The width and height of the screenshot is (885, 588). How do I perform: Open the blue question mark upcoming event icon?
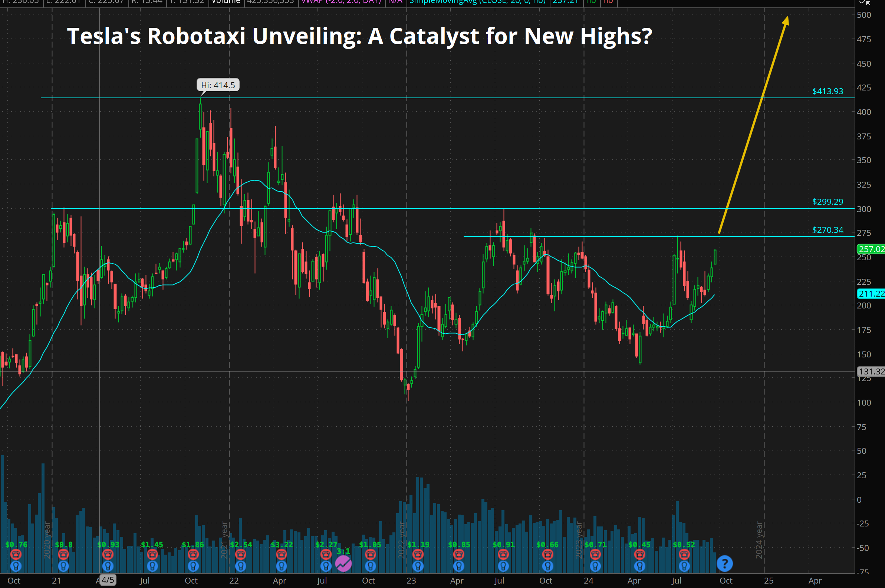[x=724, y=563]
